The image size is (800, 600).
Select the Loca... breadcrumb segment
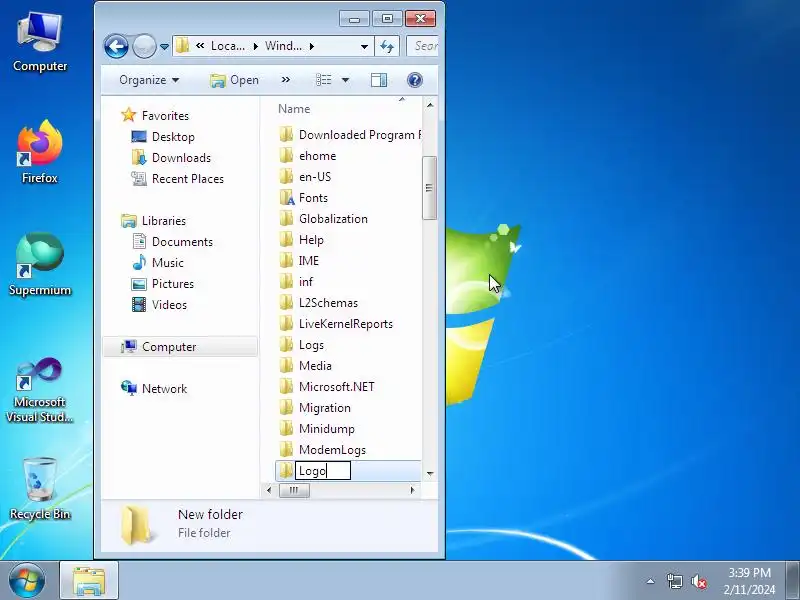tap(228, 46)
